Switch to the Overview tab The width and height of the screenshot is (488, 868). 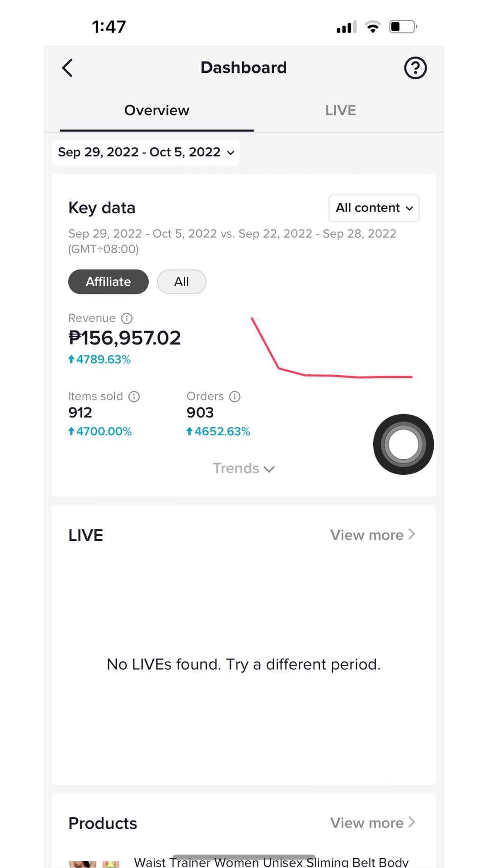pyautogui.click(x=157, y=111)
